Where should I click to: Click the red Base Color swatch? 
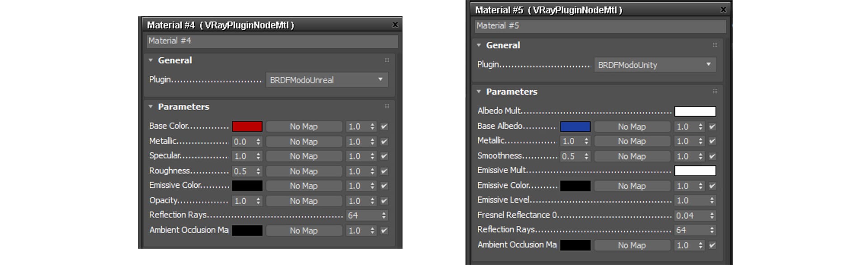click(247, 126)
